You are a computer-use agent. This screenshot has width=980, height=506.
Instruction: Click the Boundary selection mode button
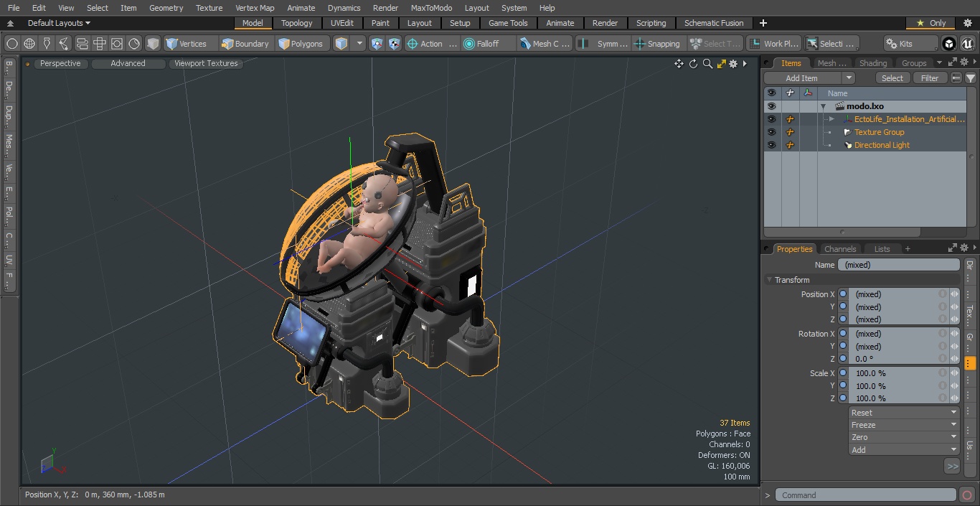pos(245,44)
